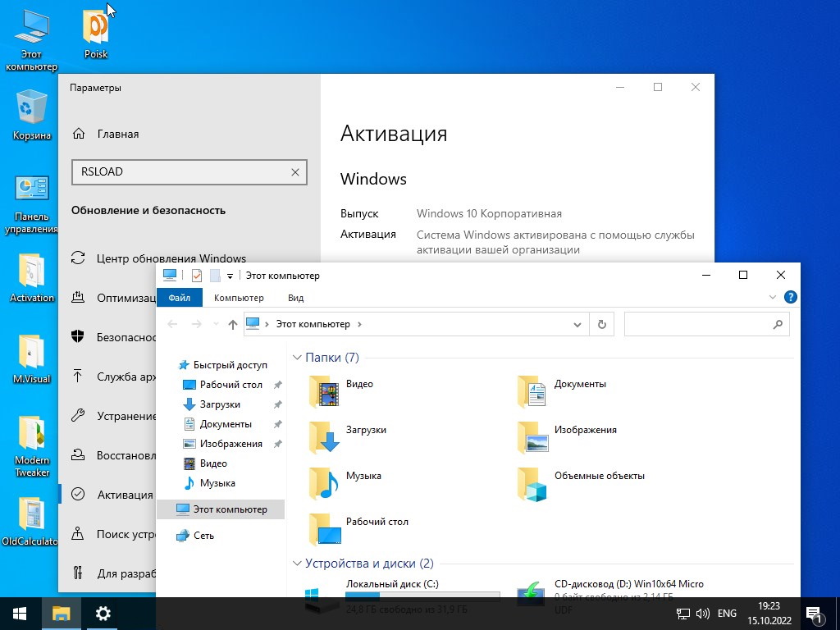Open the Modern Tweaker desktop folder

click(x=32, y=446)
